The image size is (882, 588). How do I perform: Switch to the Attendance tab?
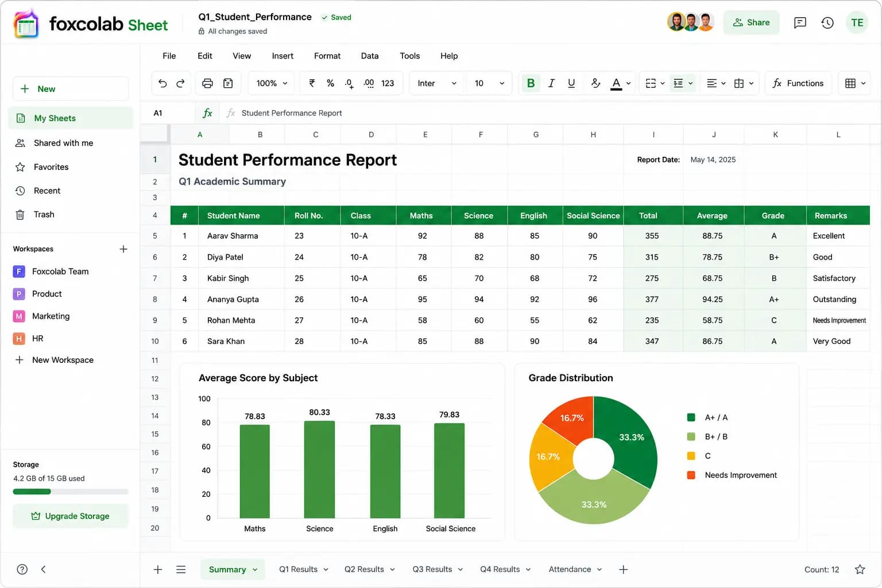tap(570, 569)
